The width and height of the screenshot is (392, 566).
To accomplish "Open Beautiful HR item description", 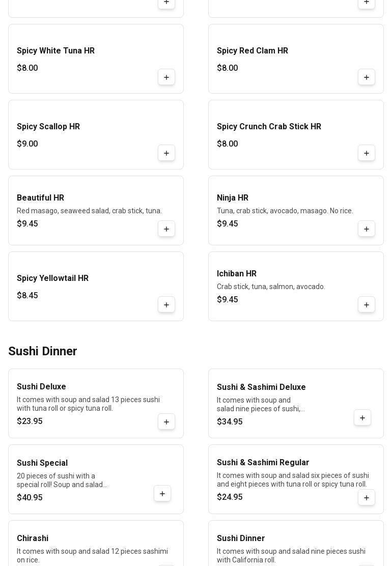I will (89, 210).
